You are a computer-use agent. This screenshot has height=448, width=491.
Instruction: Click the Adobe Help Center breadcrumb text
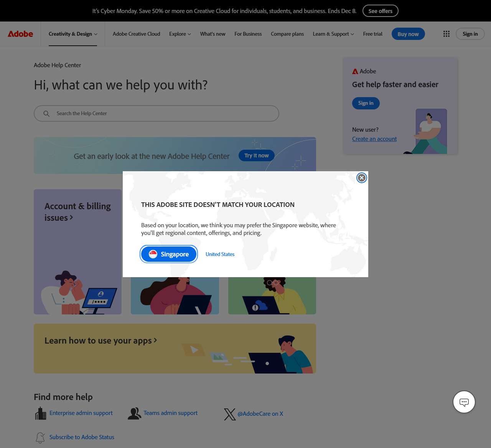tap(58, 65)
